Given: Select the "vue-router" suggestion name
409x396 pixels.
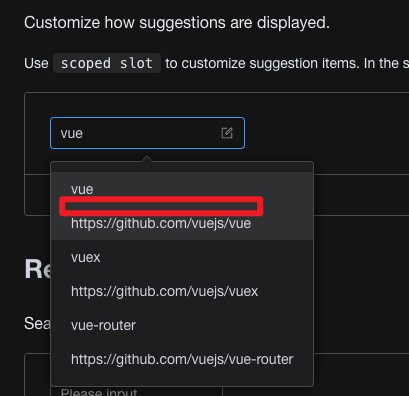Looking at the screenshot, I should point(103,325).
